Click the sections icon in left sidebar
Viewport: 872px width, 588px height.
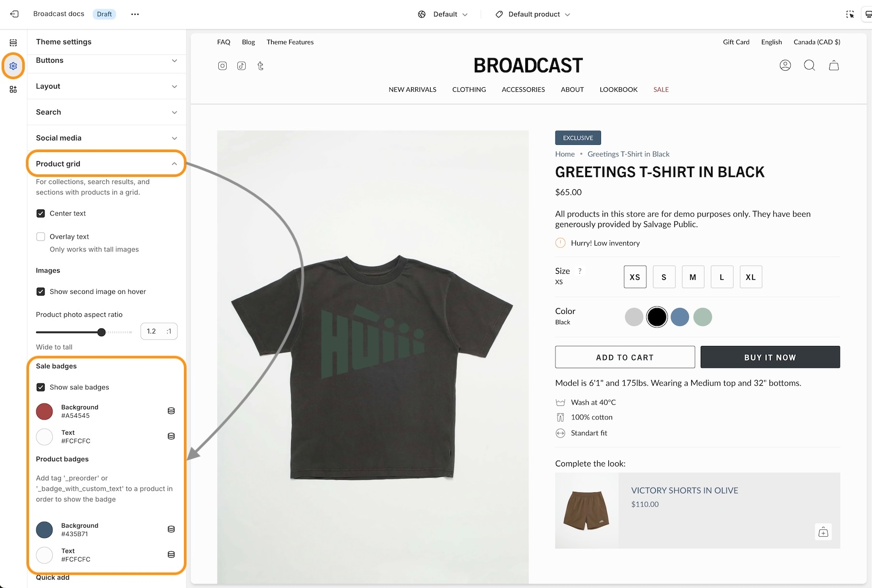[13, 42]
